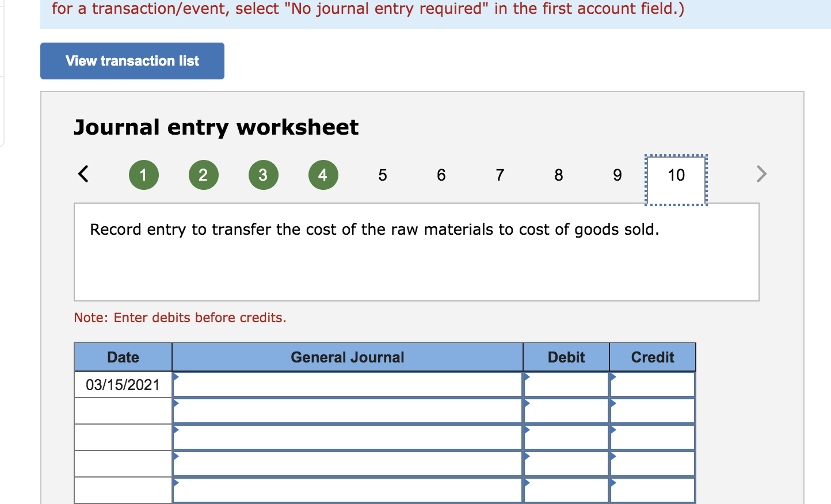Screen dimensions: 831x504
Task: Open the View transaction list button
Action: click(132, 61)
